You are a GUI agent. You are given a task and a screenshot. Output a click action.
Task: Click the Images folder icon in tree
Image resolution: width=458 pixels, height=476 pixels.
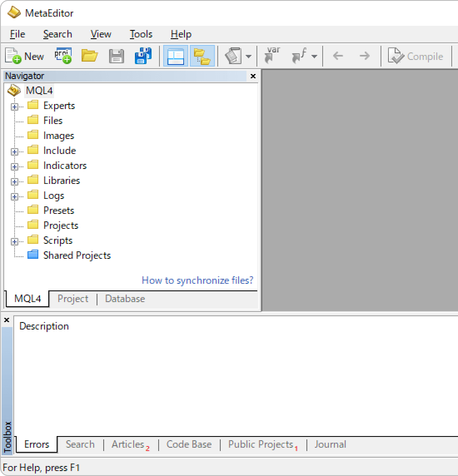tap(33, 134)
